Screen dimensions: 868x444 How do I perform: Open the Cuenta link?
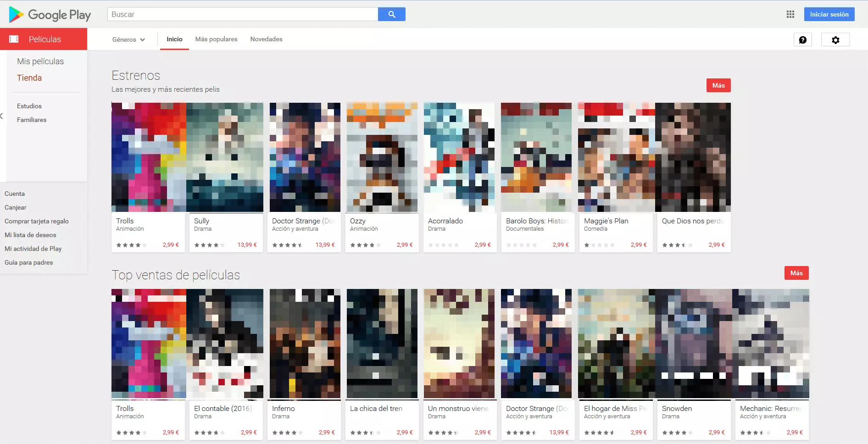point(15,194)
